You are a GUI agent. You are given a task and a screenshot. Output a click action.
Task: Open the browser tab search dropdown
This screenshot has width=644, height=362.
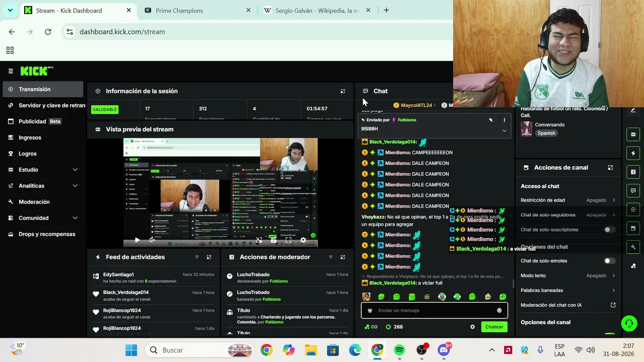[10, 10]
